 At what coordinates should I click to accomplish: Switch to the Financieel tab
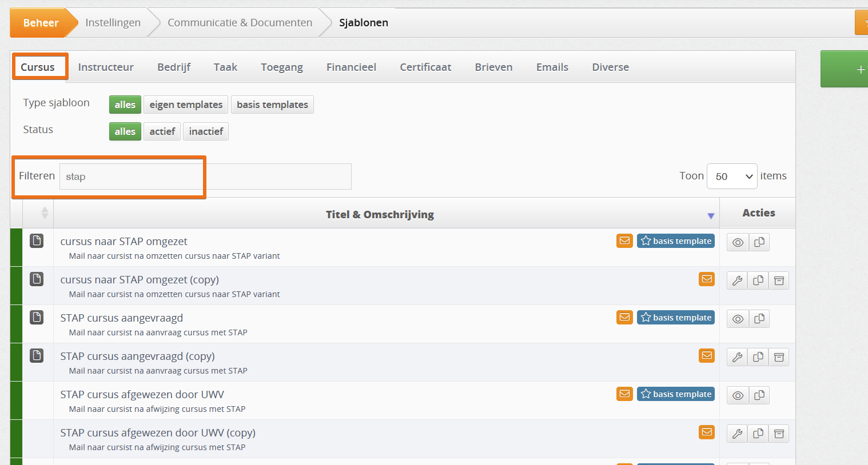(x=351, y=67)
